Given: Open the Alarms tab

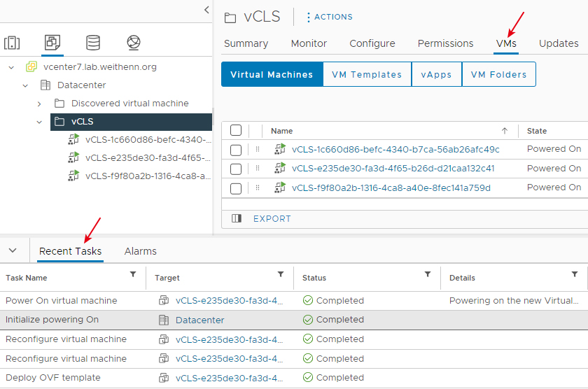Looking at the screenshot, I should [x=140, y=251].
